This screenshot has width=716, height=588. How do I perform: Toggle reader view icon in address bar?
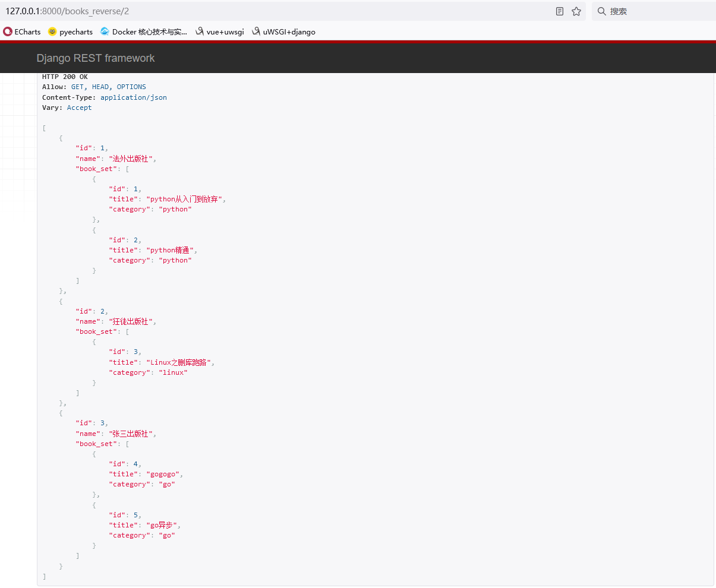point(560,11)
